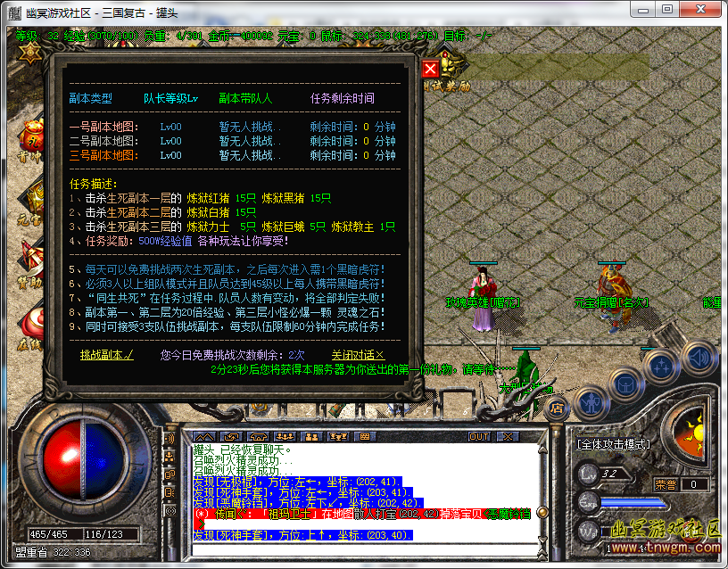
Task: Click the sound-wave icon left of chat
Action: pyautogui.click(x=170, y=439)
